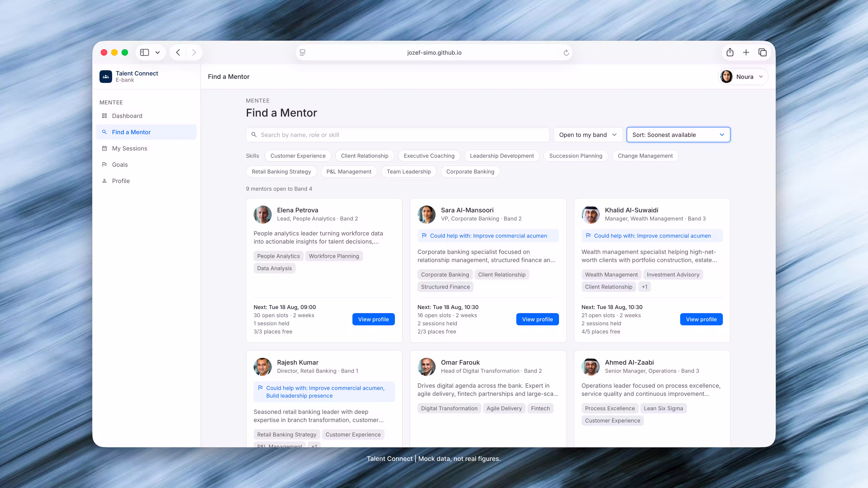Toggle the Leadership Development skill filter
The height and width of the screenshot is (488, 868).
coord(502,156)
